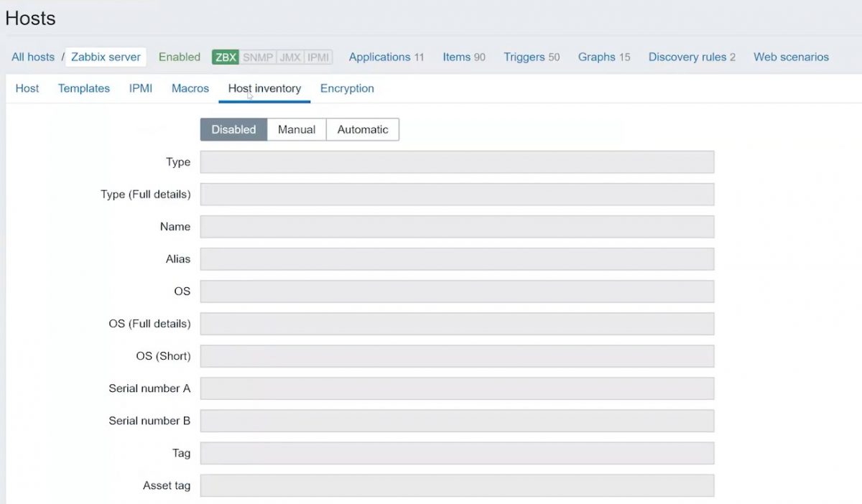Viewport: 862px width, 504px height.
Task: Open the Discovery rules list
Action: coord(687,57)
